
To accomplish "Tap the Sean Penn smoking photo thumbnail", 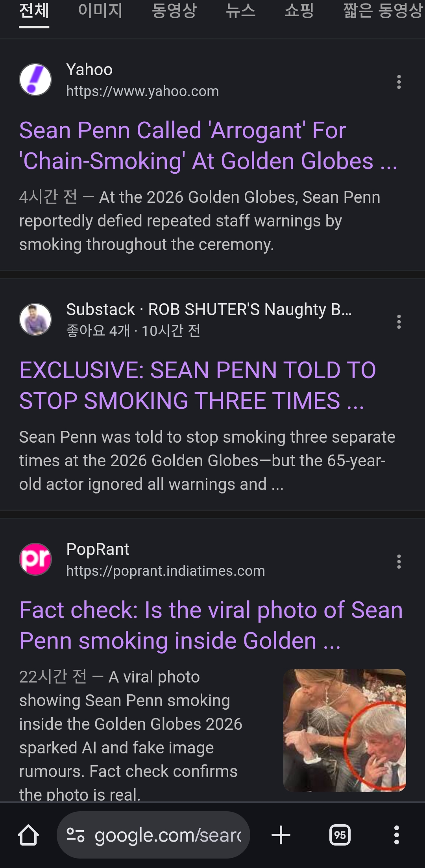I will pyautogui.click(x=344, y=730).
